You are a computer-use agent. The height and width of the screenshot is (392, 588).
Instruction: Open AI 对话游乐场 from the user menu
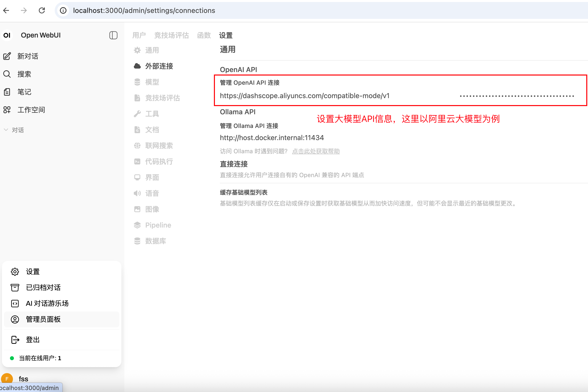click(x=62, y=303)
